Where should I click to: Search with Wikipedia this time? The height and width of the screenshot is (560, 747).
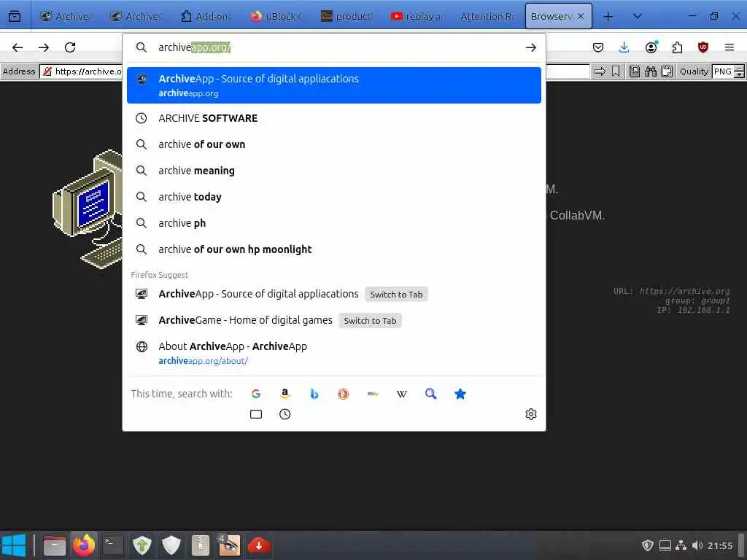pos(402,394)
